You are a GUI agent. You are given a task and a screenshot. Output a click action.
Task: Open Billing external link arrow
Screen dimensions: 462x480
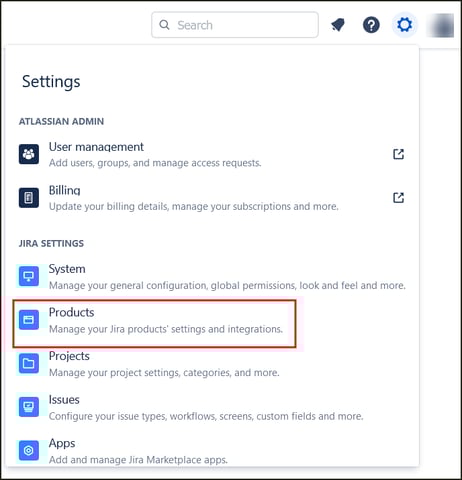click(x=398, y=198)
